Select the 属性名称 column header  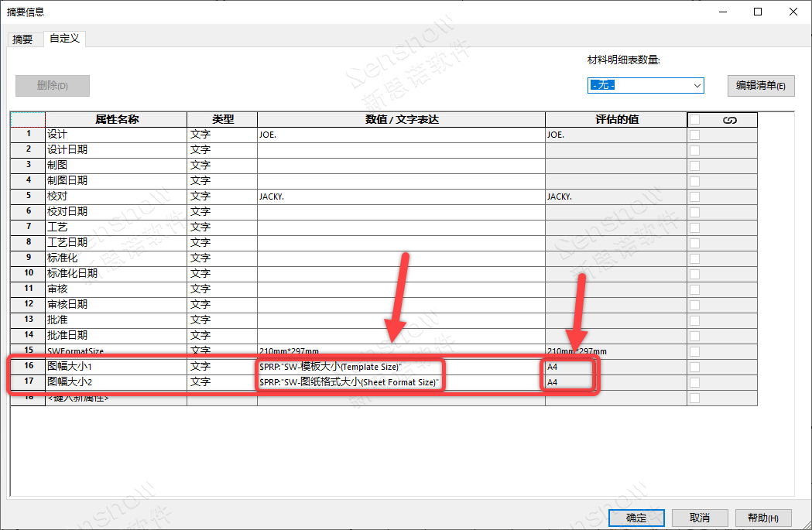click(116, 120)
